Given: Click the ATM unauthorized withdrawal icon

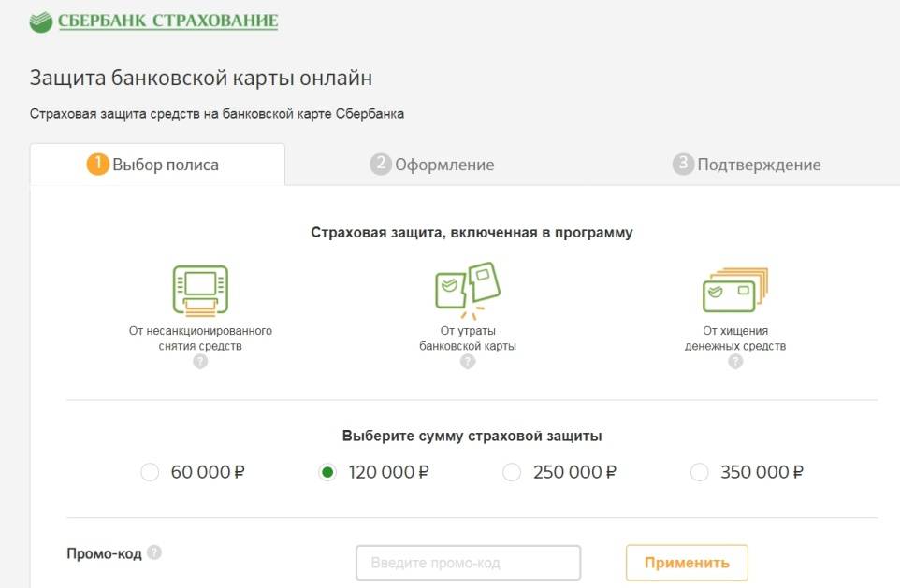Looking at the screenshot, I should point(200,291).
